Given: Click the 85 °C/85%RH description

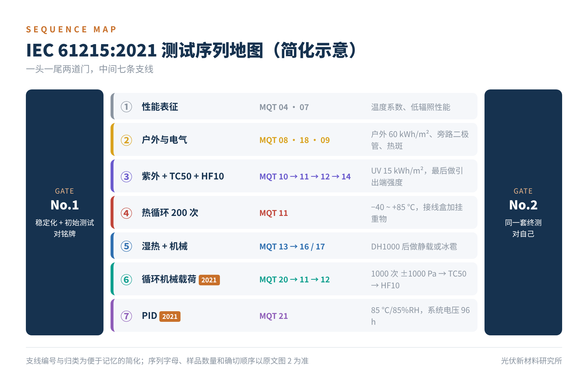Looking at the screenshot, I should 420,316.
